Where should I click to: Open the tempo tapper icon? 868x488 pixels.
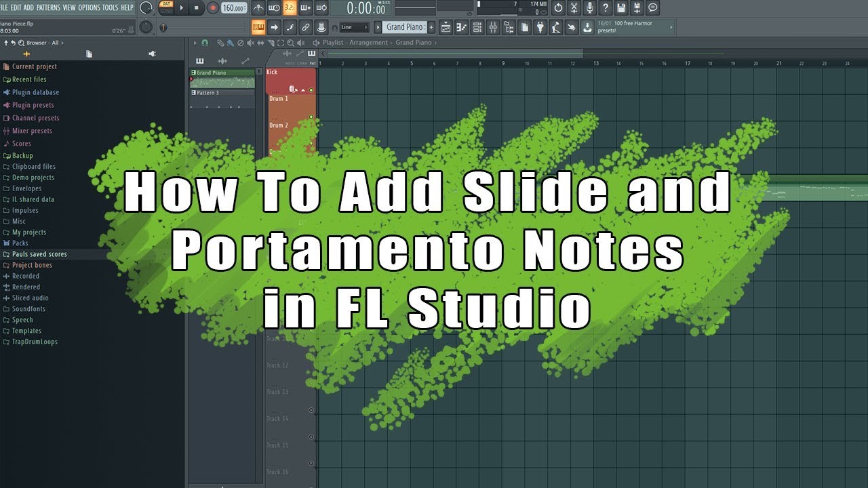point(556,27)
